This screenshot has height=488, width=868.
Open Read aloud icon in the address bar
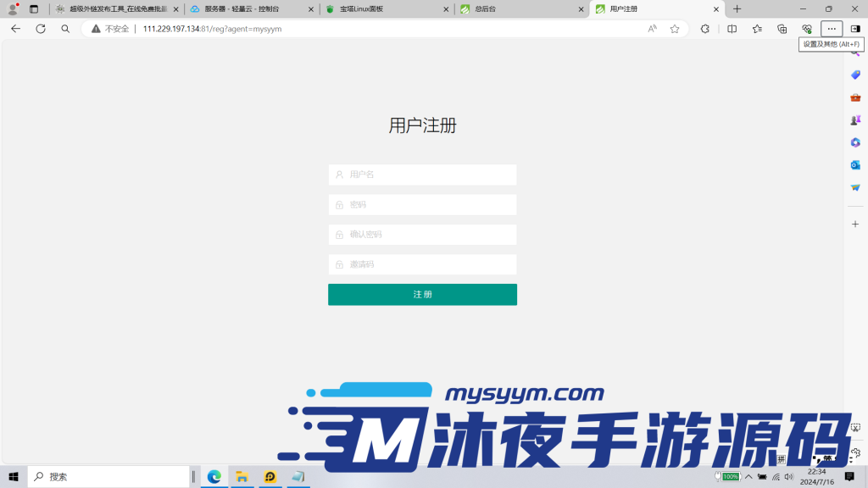(x=652, y=29)
